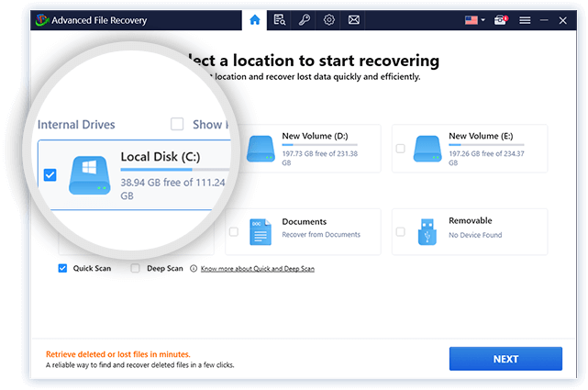Open the hamburger menu

[525, 20]
